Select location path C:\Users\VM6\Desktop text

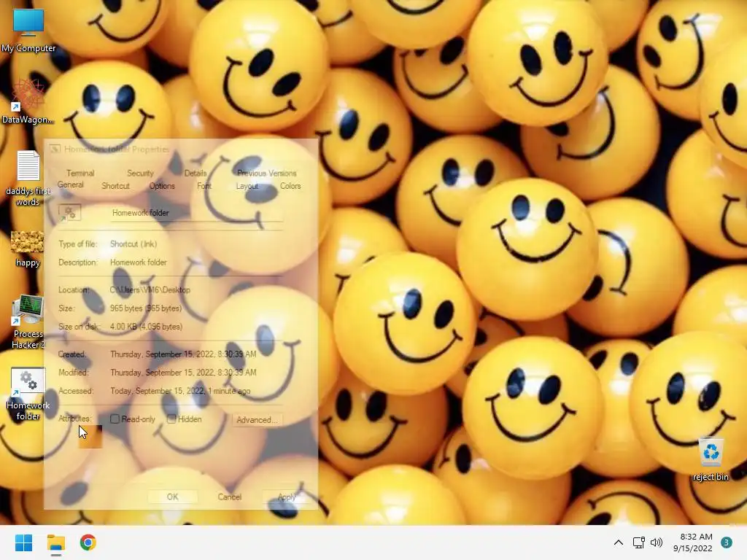[x=150, y=289]
